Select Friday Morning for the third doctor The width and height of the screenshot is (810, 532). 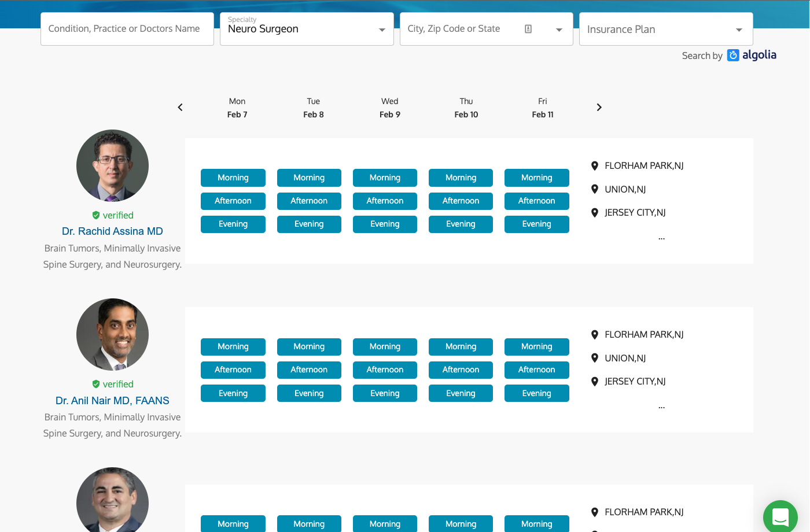(x=537, y=523)
